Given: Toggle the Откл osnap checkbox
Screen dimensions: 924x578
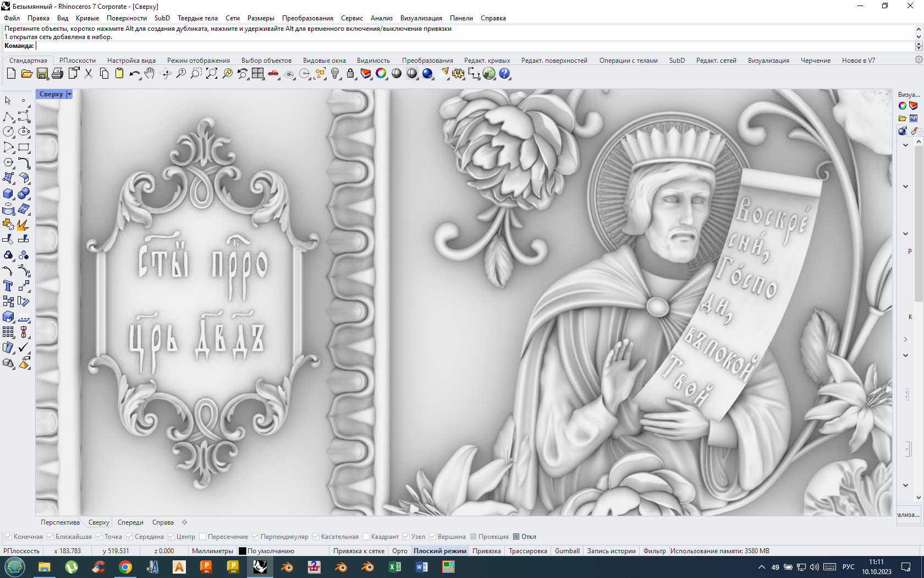Looking at the screenshot, I should 516,537.
